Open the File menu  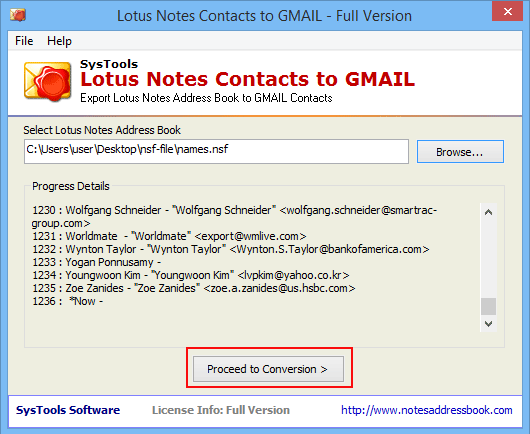tap(24, 41)
